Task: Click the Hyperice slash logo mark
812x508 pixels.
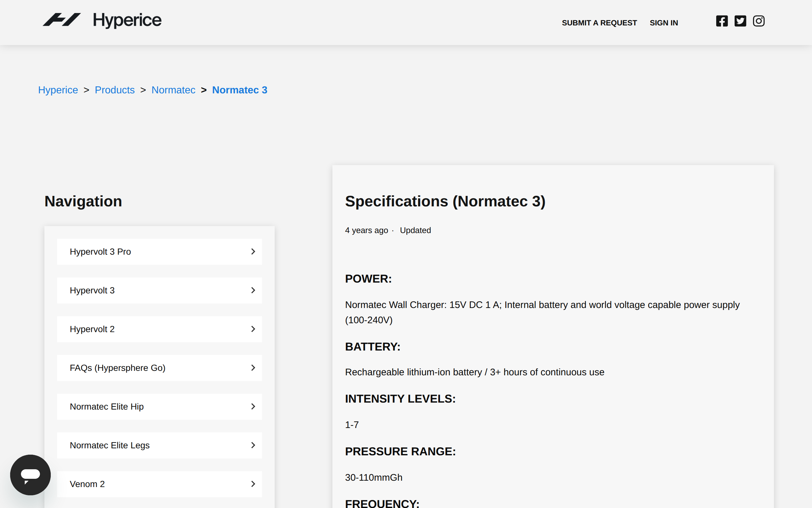Action: 62,19
